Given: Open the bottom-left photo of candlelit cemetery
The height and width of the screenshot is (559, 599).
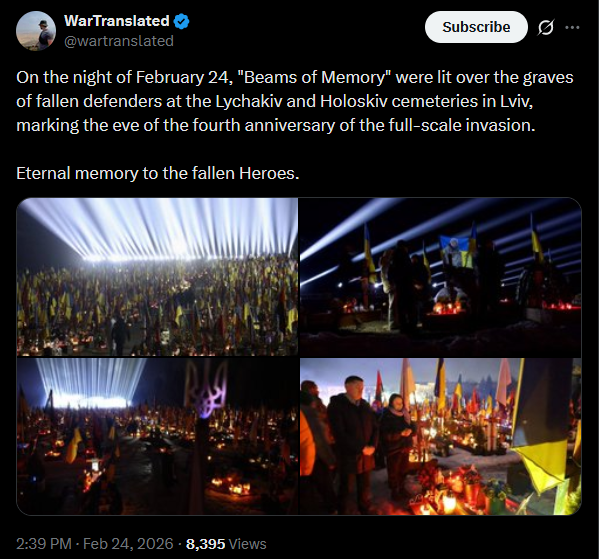Looking at the screenshot, I should pyautogui.click(x=157, y=436).
